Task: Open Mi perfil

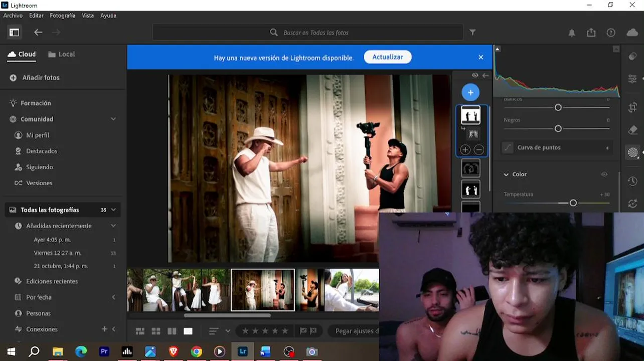Action: 38,135
